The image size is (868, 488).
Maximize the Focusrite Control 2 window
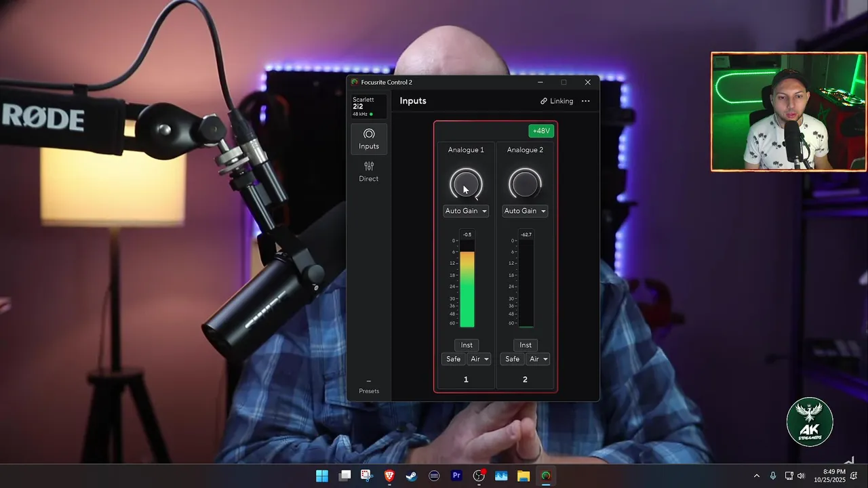[x=564, y=82]
